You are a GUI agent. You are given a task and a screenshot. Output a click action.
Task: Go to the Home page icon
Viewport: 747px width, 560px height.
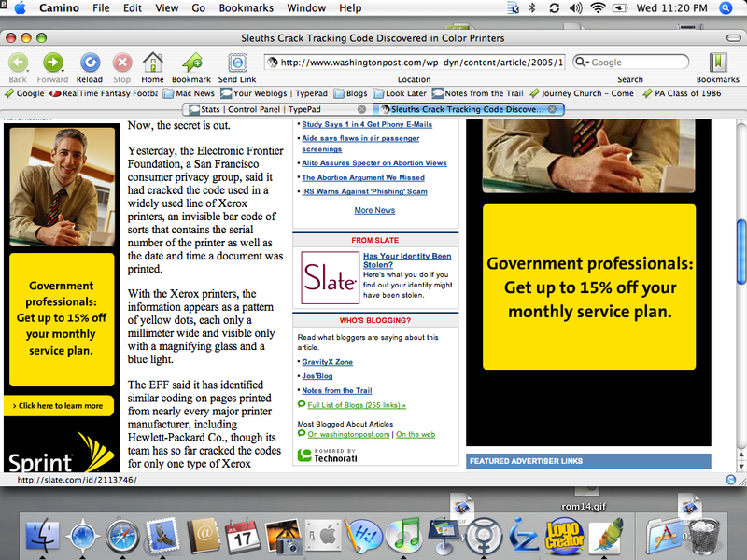point(152,63)
